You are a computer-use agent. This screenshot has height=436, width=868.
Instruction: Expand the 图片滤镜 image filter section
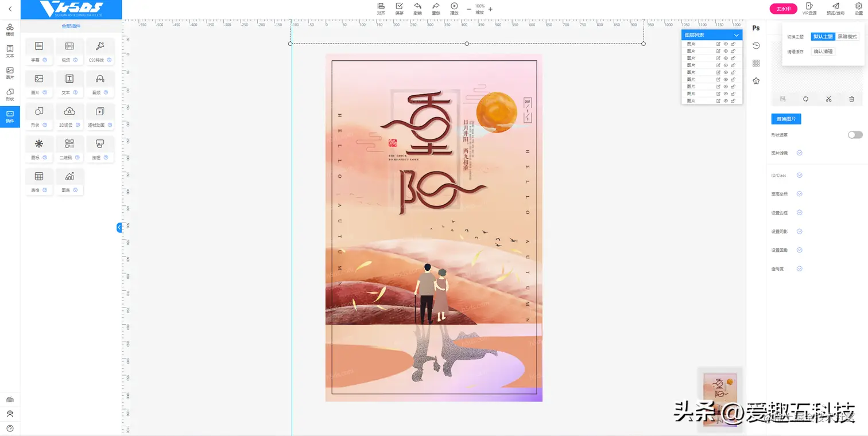tap(799, 153)
